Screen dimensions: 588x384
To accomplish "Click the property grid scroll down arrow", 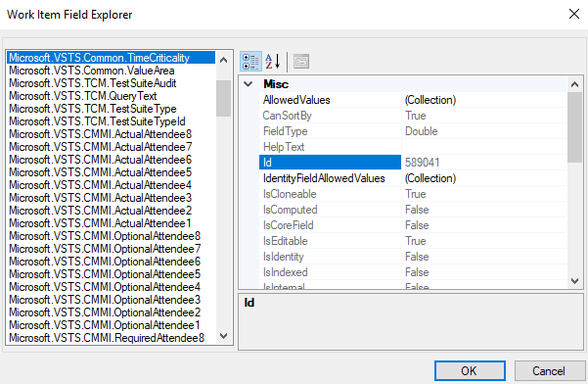I will (x=574, y=281).
